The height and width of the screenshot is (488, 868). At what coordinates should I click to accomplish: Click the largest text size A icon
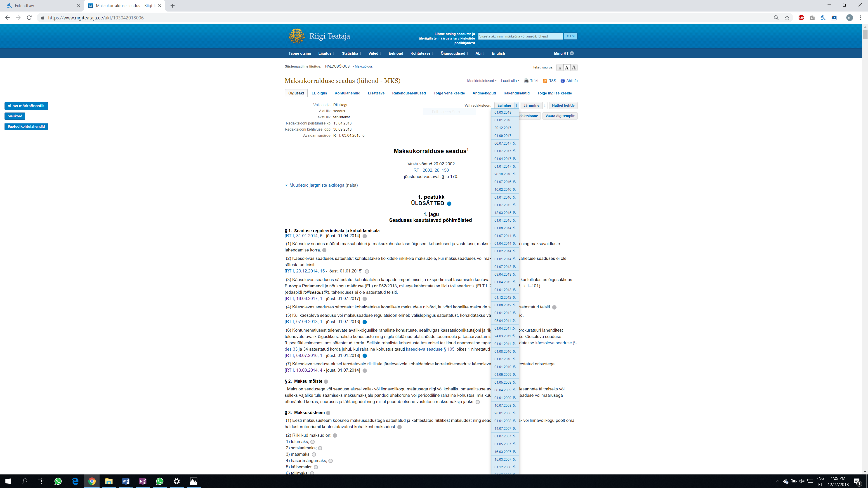point(574,68)
